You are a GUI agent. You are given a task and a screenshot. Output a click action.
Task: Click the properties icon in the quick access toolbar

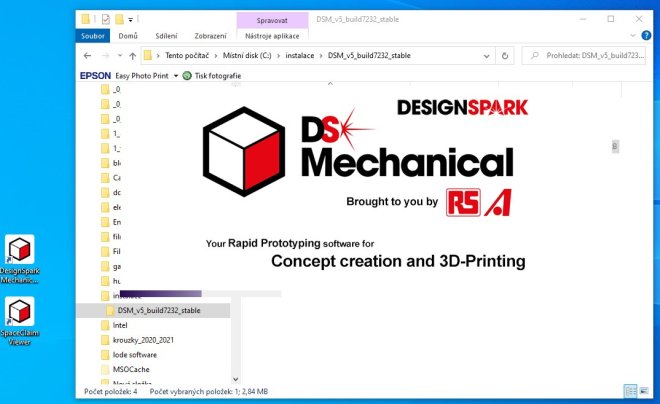[x=106, y=19]
